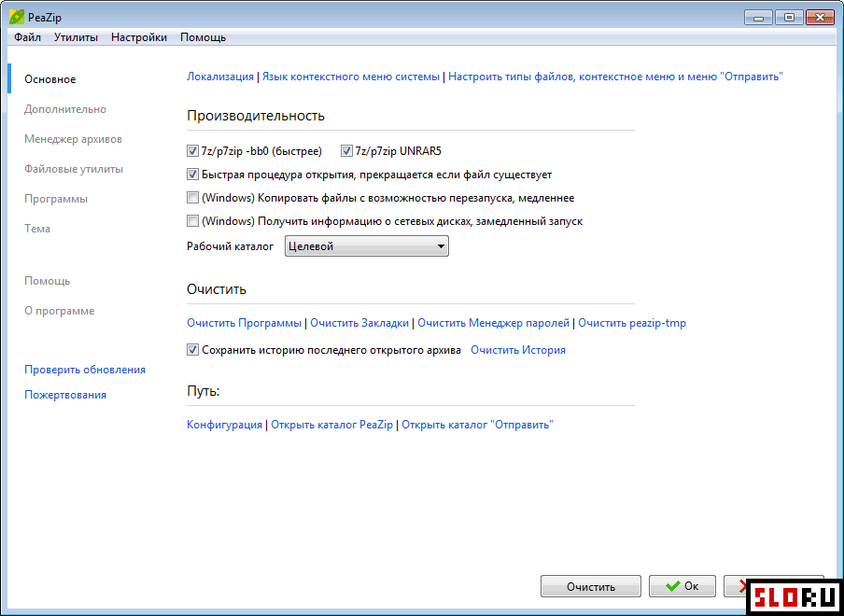Select the Основное settings section

(x=50, y=79)
